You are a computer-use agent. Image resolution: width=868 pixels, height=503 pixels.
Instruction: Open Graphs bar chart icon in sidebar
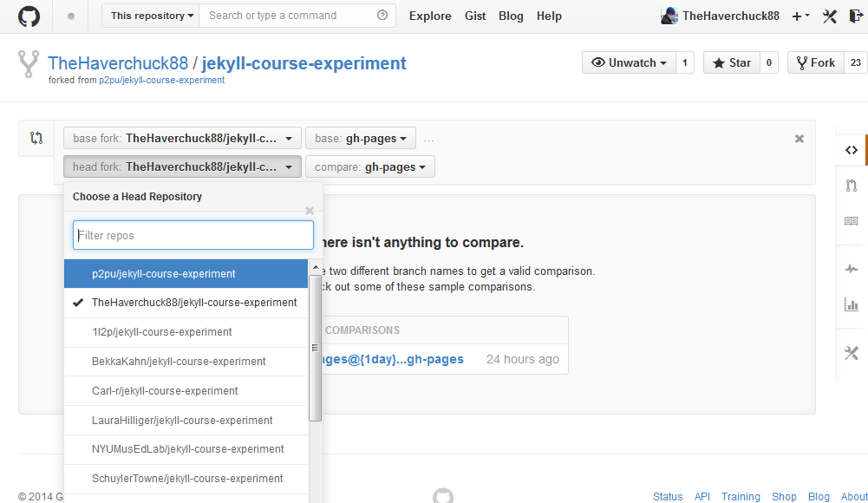pos(852,304)
